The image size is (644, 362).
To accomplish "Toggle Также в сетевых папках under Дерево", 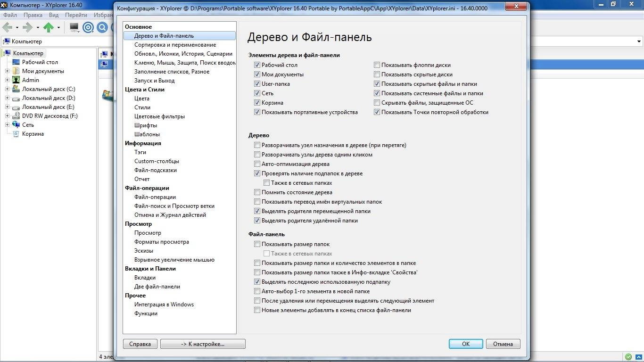I will pyautogui.click(x=266, y=183).
